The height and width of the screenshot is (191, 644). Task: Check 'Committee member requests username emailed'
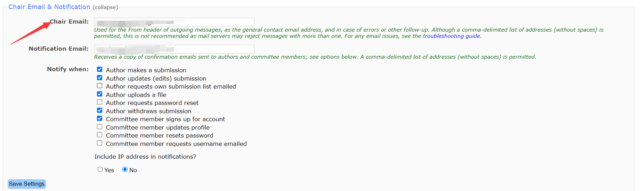point(100,143)
